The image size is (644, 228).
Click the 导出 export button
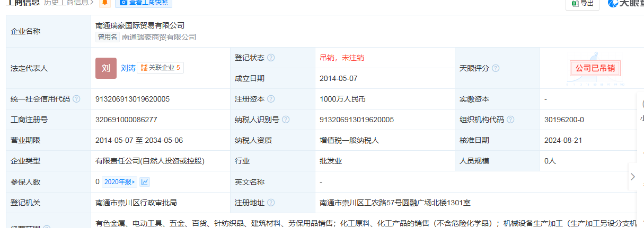point(582,3)
